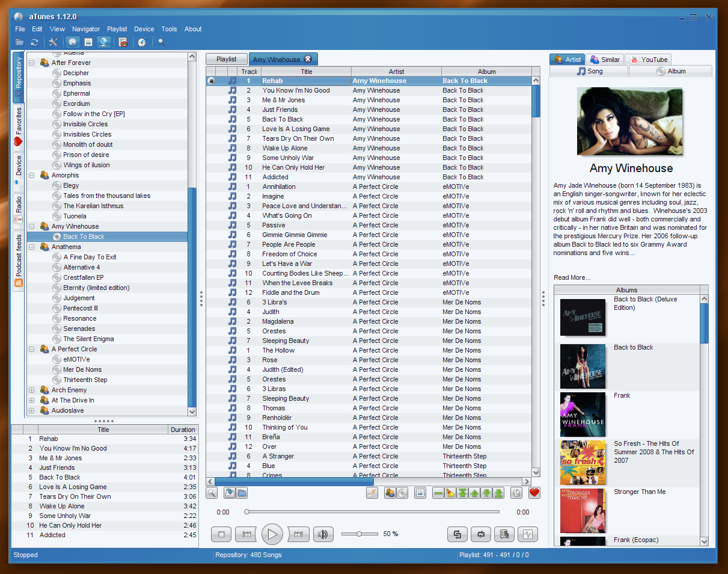Click the stop playback button

[x=221, y=534]
